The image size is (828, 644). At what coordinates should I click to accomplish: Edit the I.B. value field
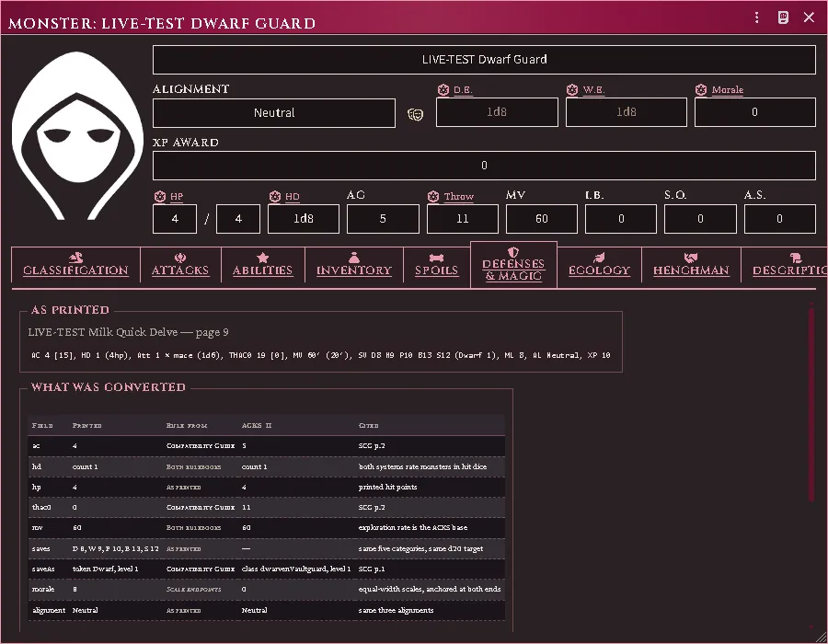tap(621, 219)
